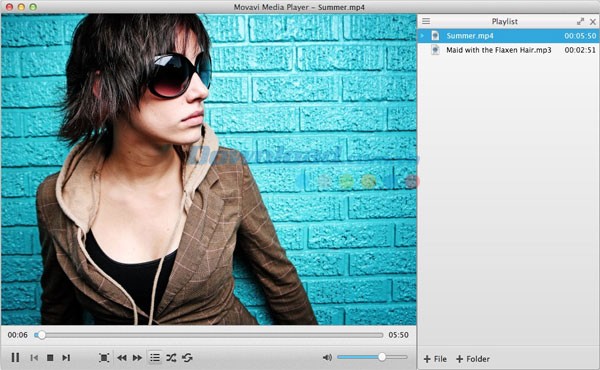Fast forward the video

[137, 358]
